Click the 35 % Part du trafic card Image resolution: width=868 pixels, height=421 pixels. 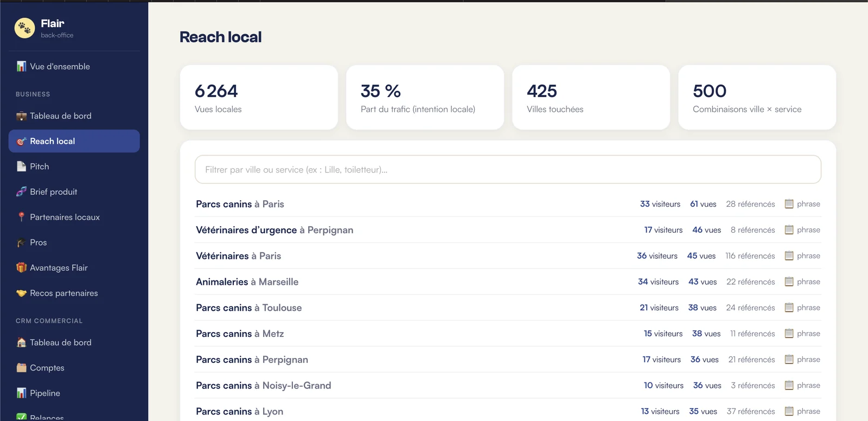point(425,98)
